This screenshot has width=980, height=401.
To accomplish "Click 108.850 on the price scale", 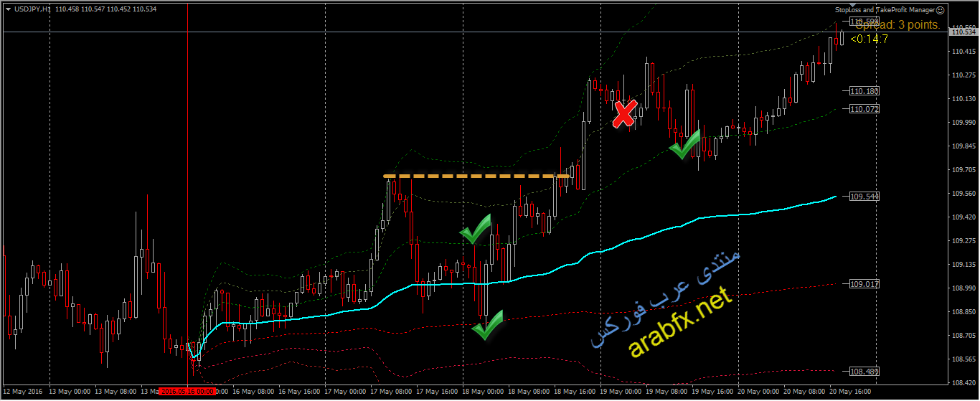I will [963, 312].
